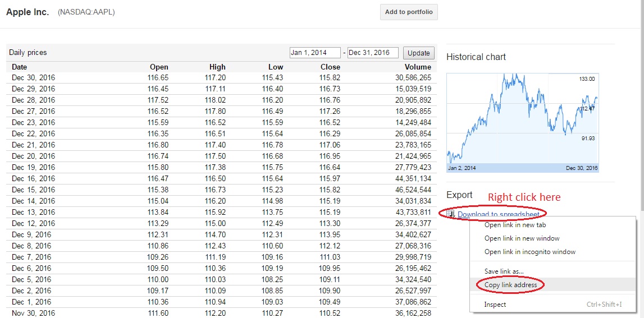Click the Dec 8, 2016 date cell
Viewport: 644px width, 318px height.
click(31, 246)
